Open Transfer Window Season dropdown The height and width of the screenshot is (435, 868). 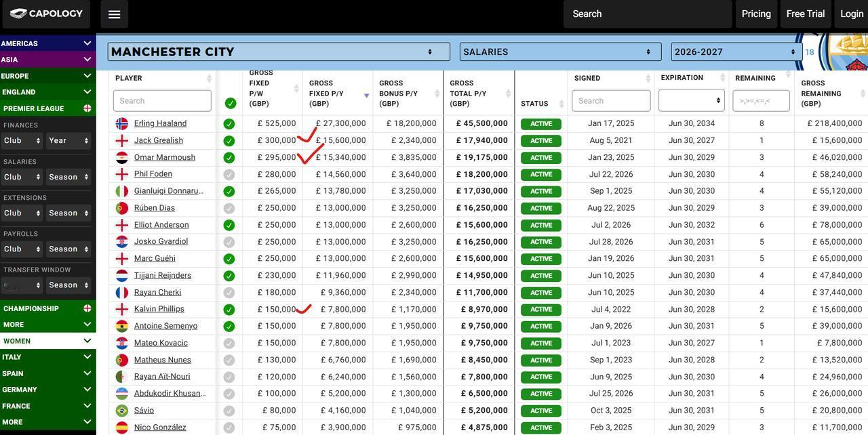68,285
